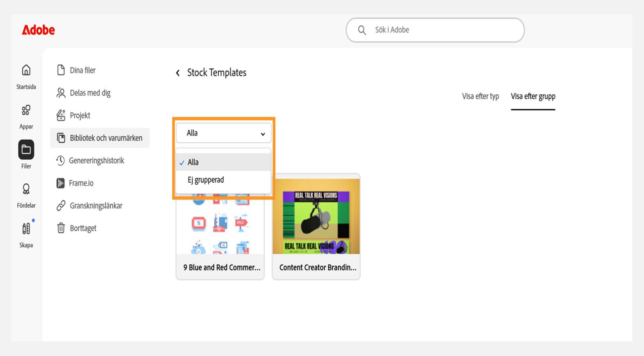Choose Alla option with checkmark
644x356 pixels.
click(x=223, y=162)
